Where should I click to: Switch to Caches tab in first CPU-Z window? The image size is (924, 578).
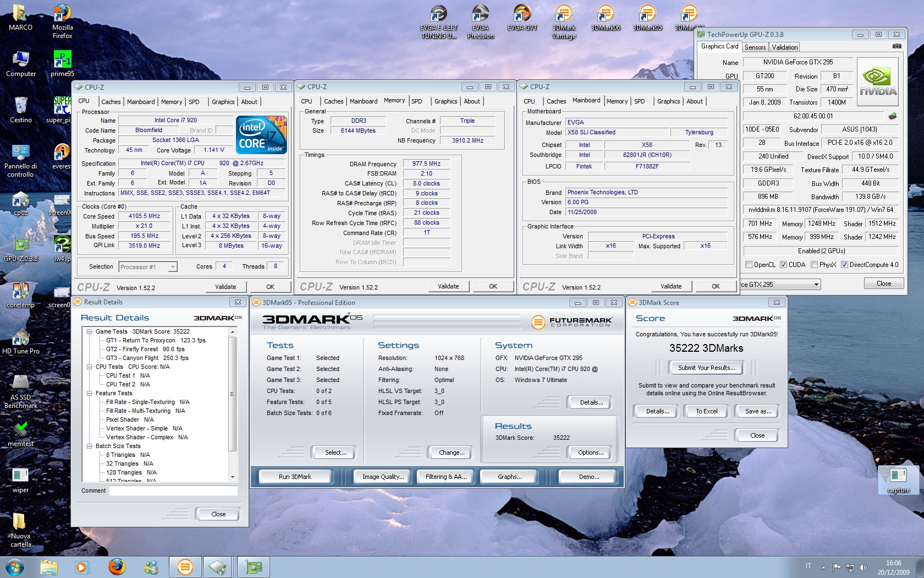111,102
